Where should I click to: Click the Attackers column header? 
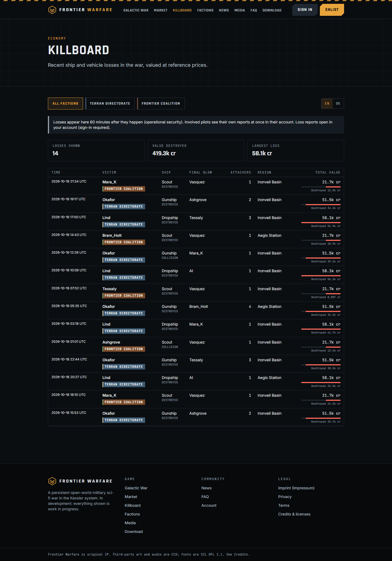(x=241, y=172)
